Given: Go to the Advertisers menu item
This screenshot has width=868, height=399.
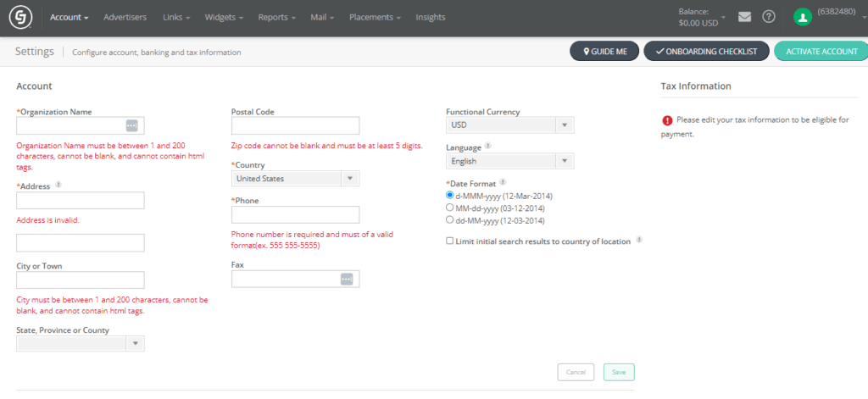Looking at the screenshot, I should point(125,17).
